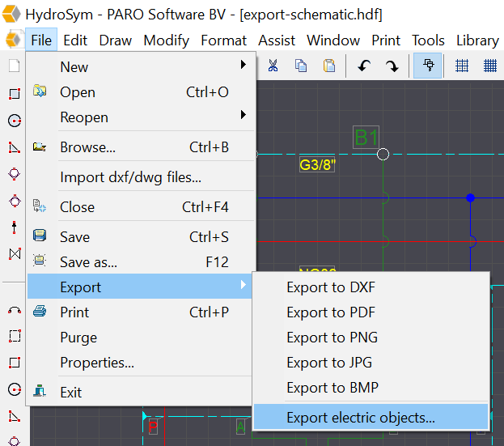Expand the New submenu arrow

(244, 65)
